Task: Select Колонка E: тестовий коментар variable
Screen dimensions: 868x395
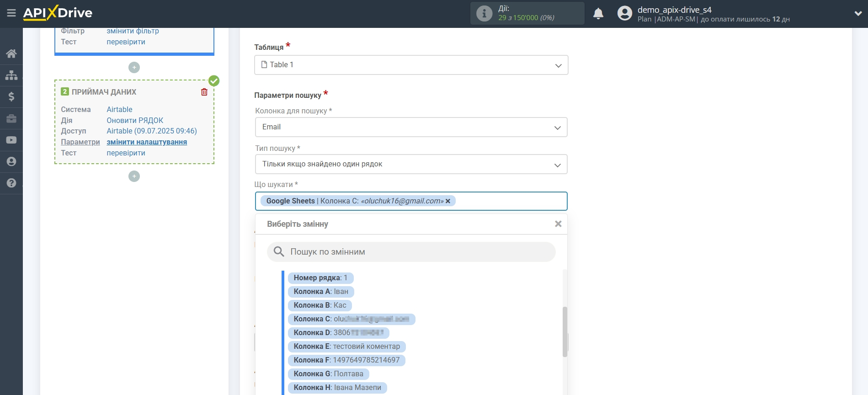Action: coord(346,346)
